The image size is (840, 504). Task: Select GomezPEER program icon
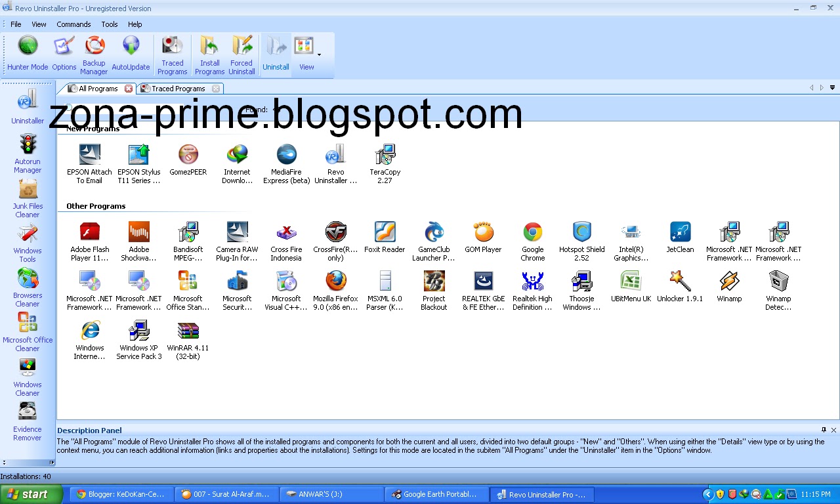tap(188, 160)
